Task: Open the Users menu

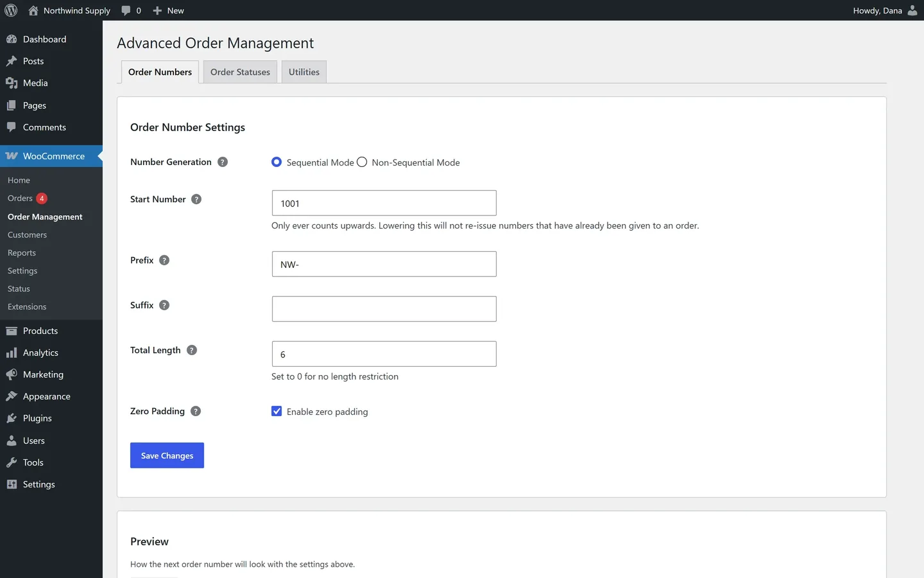Action: pyautogui.click(x=51, y=441)
